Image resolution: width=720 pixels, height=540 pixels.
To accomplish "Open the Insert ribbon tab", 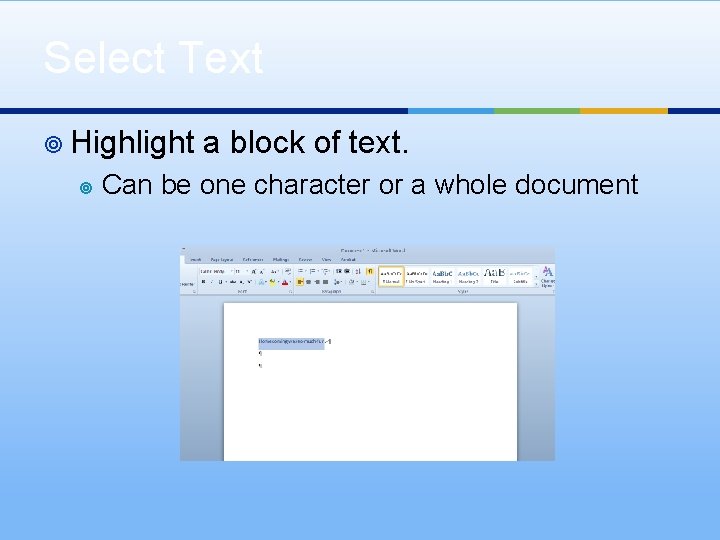I will (x=196, y=259).
